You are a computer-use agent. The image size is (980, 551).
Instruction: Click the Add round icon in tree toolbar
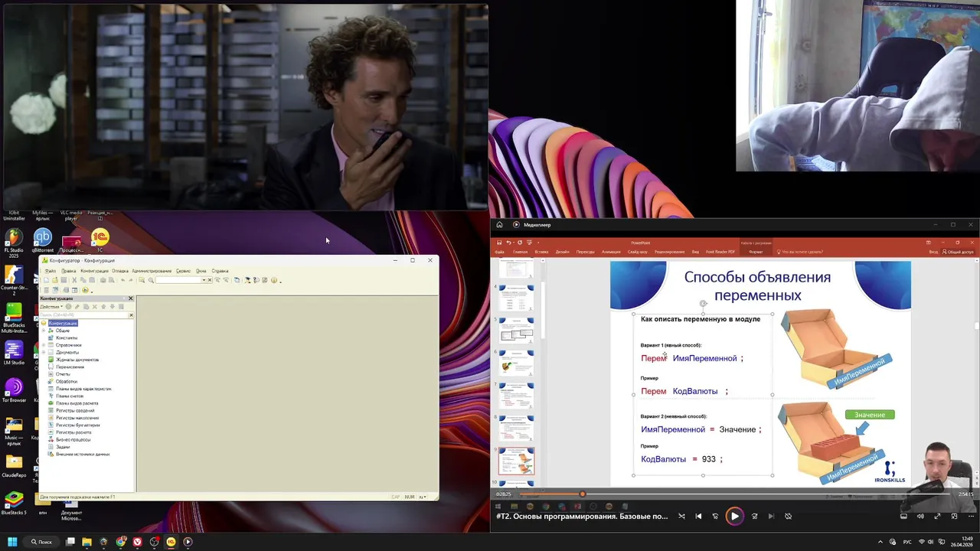tap(68, 306)
